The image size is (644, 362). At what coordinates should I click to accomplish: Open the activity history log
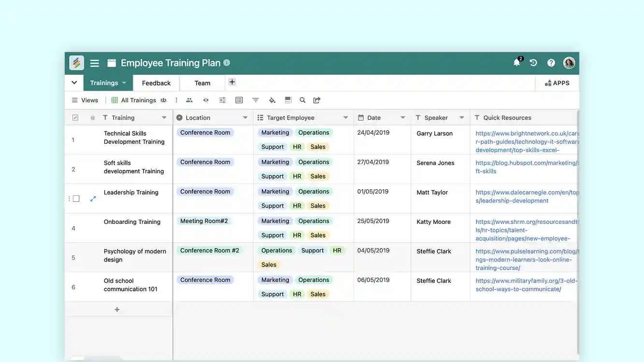533,62
